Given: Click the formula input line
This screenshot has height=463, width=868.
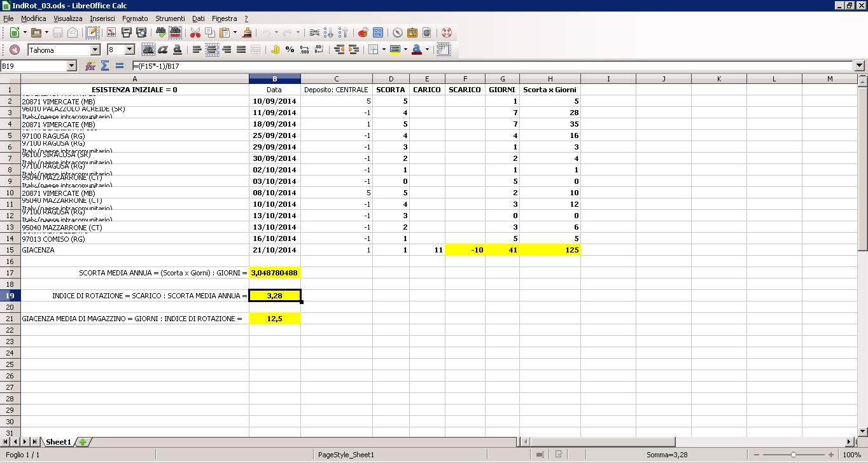Looking at the screenshot, I should pyautogui.click(x=493, y=66).
